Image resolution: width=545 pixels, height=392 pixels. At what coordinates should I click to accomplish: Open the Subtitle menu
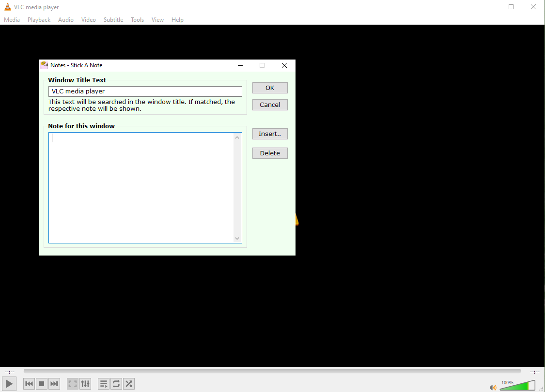pyautogui.click(x=113, y=20)
